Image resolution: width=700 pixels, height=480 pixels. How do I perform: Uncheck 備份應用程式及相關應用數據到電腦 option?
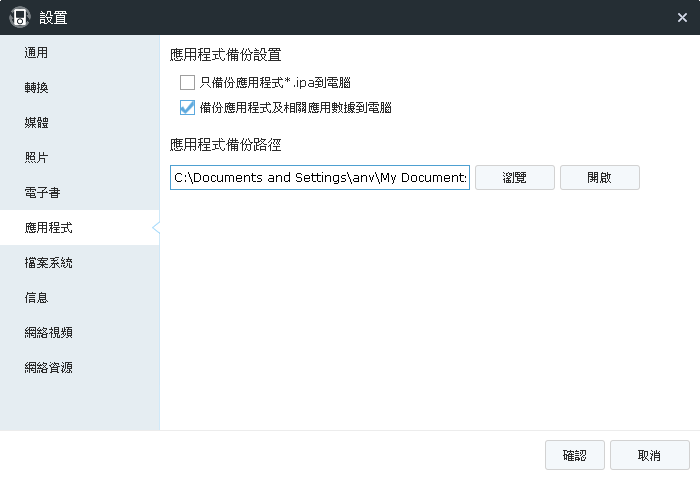coord(187,107)
